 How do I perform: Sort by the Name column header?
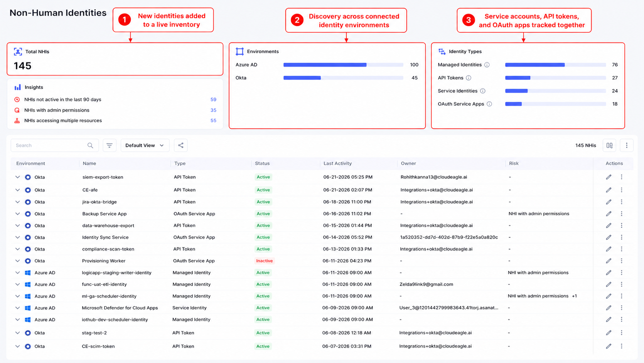pyautogui.click(x=89, y=163)
